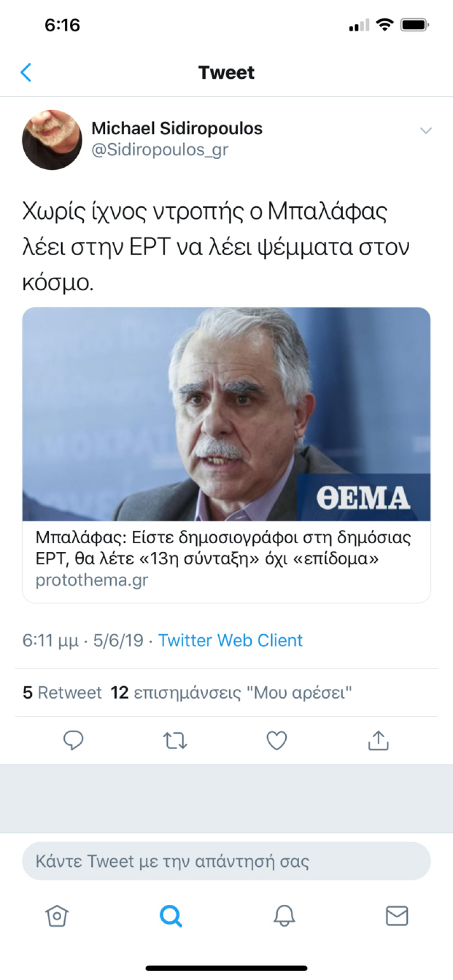Open the protothema.gr link
Screen dimensions: 453x980
click(x=91, y=580)
